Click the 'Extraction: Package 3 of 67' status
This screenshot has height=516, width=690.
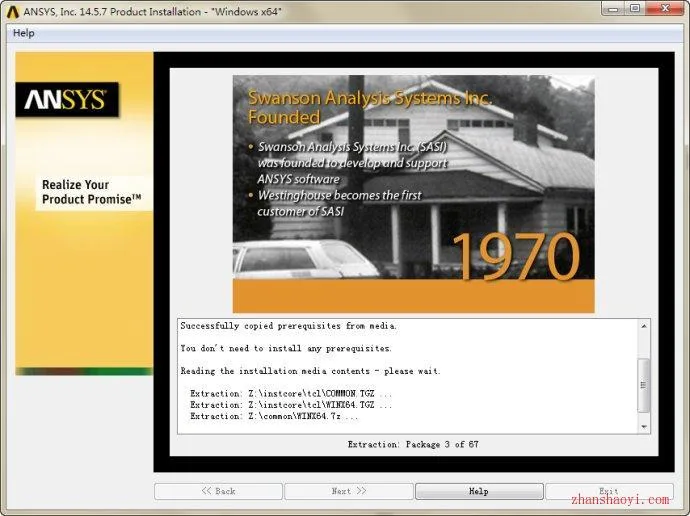pyautogui.click(x=413, y=444)
